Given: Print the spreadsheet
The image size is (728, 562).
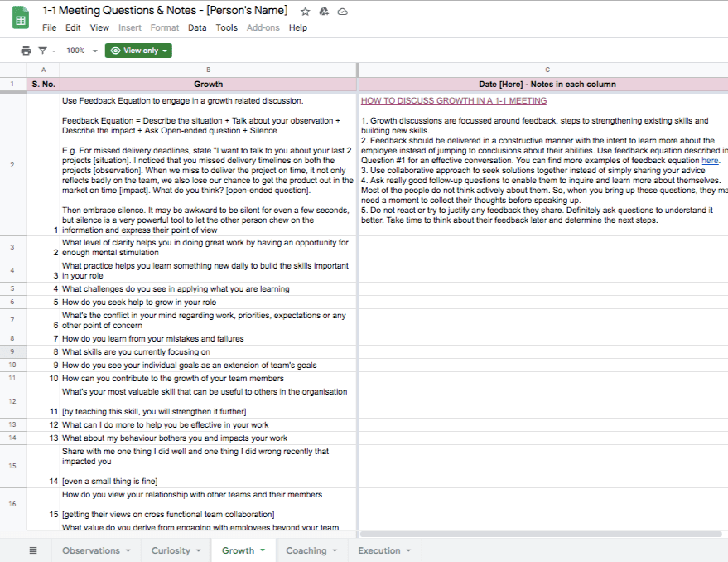Looking at the screenshot, I should pyautogui.click(x=27, y=51).
